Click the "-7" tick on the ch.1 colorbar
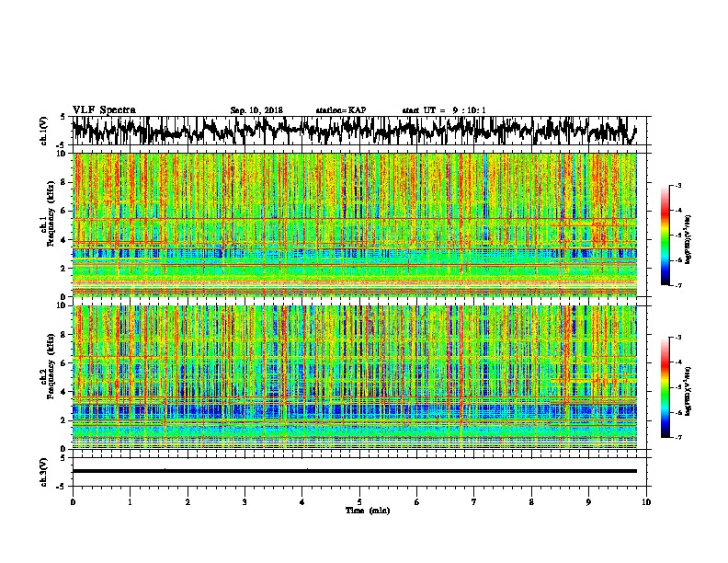 coord(677,285)
